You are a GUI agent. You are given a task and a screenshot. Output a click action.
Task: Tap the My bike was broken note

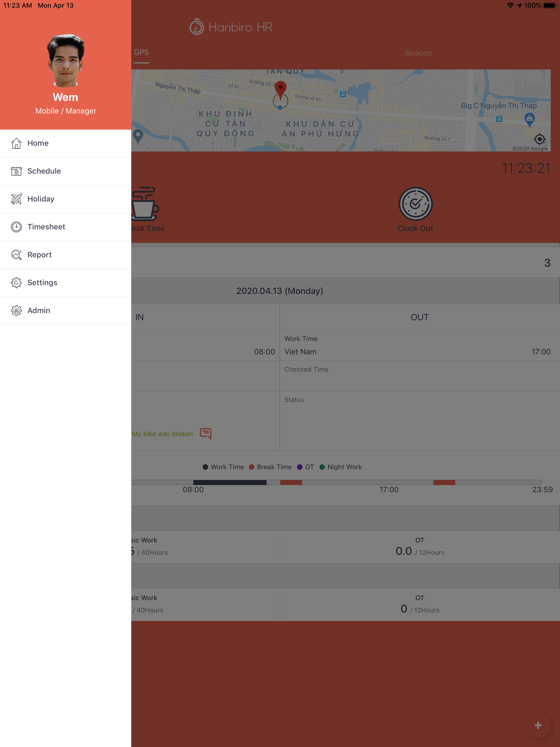click(x=162, y=434)
